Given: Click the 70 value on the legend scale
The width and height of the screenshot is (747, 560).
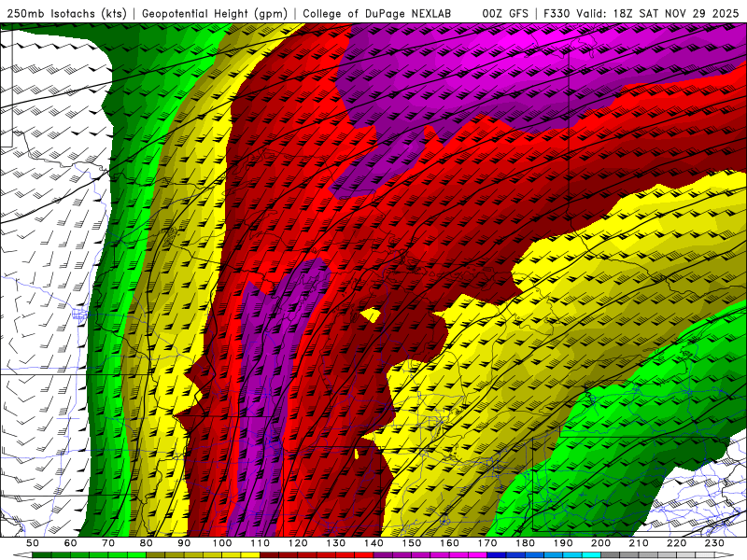Looking at the screenshot, I should (x=108, y=543).
